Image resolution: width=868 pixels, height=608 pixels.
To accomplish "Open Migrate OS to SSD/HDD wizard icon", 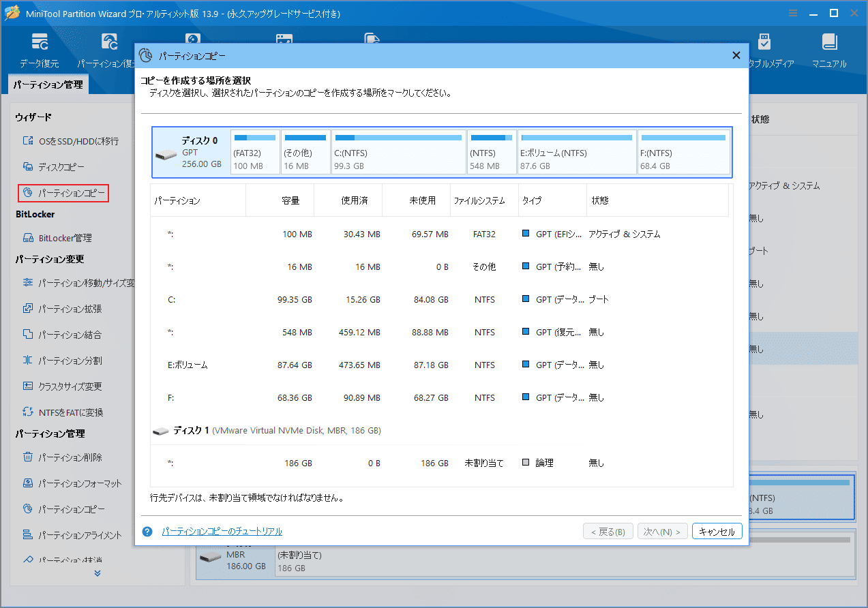I will tap(27, 141).
